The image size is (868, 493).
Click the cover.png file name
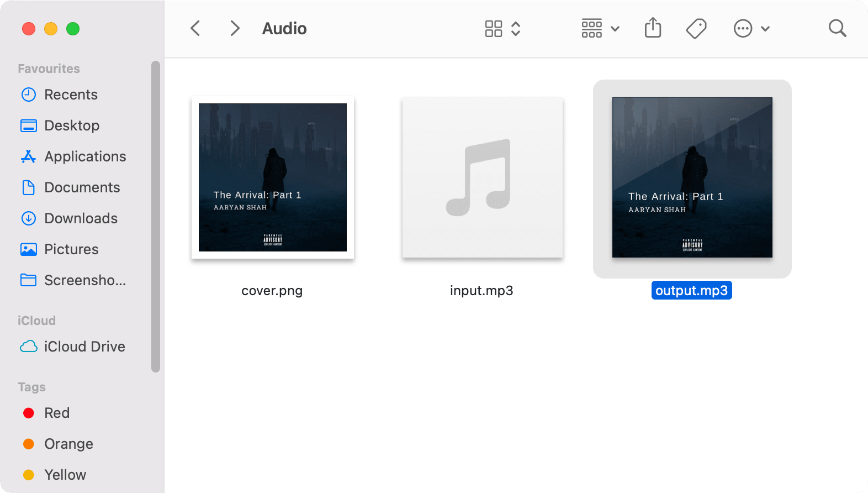tap(272, 291)
